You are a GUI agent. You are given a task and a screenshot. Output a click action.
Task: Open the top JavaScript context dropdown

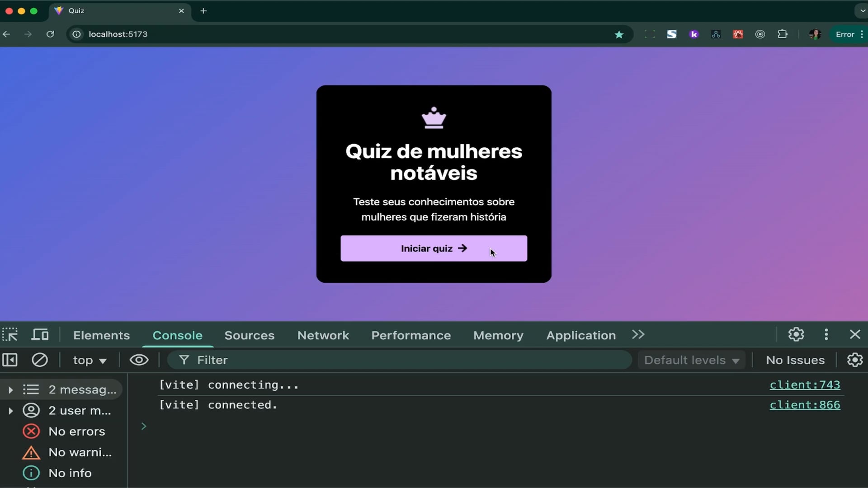click(x=90, y=360)
